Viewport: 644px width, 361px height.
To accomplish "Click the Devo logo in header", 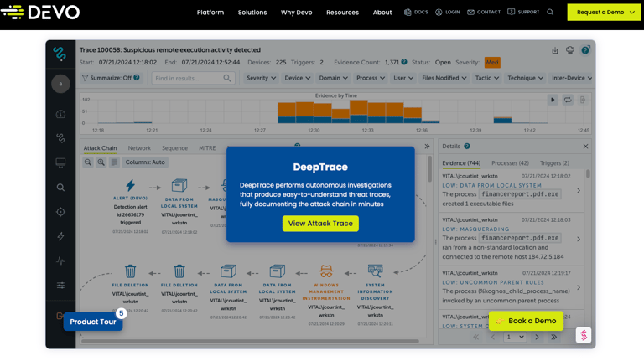I will click(x=40, y=13).
